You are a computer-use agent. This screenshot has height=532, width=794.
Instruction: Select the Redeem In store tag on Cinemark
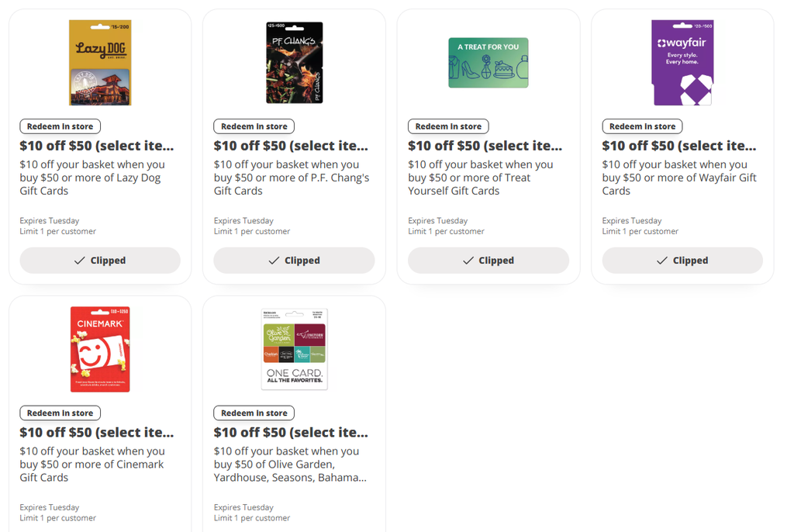tap(60, 413)
